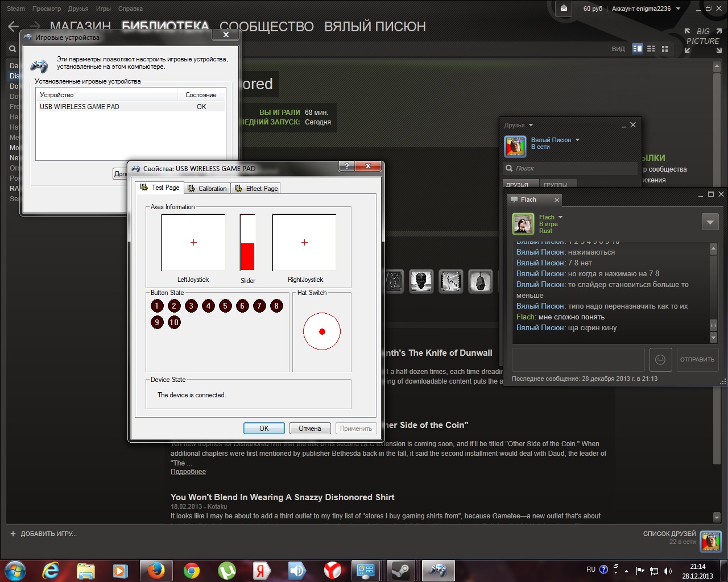The height and width of the screenshot is (582, 728).
Task: Click Friends search field Поиск
Action: tap(570, 168)
